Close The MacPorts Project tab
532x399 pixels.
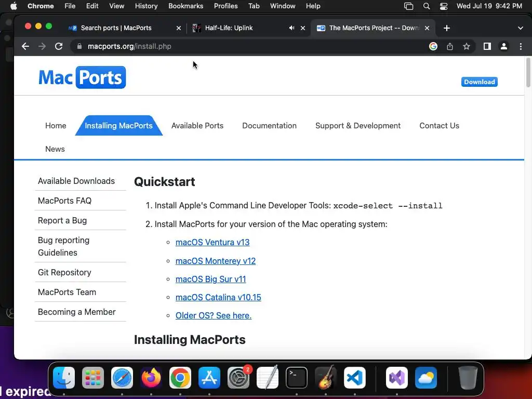tap(427, 28)
